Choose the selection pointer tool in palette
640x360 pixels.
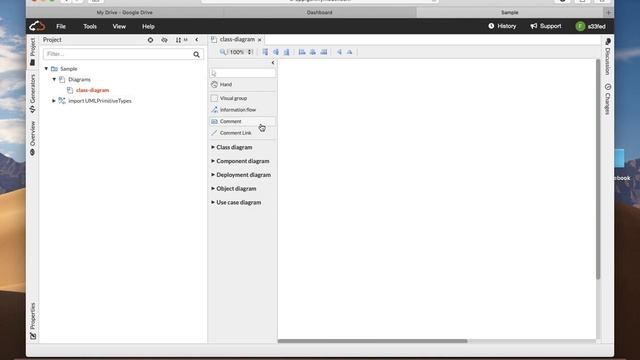click(242, 73)
